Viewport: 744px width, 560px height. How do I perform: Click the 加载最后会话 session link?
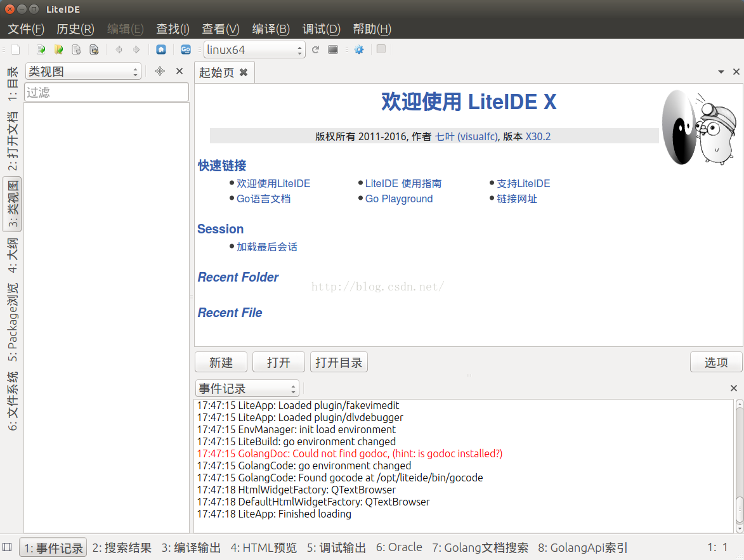click(266, 247)
